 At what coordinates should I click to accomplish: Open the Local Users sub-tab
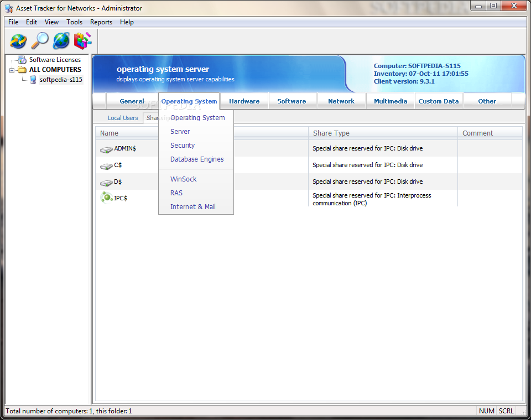[x=123, y=118]
